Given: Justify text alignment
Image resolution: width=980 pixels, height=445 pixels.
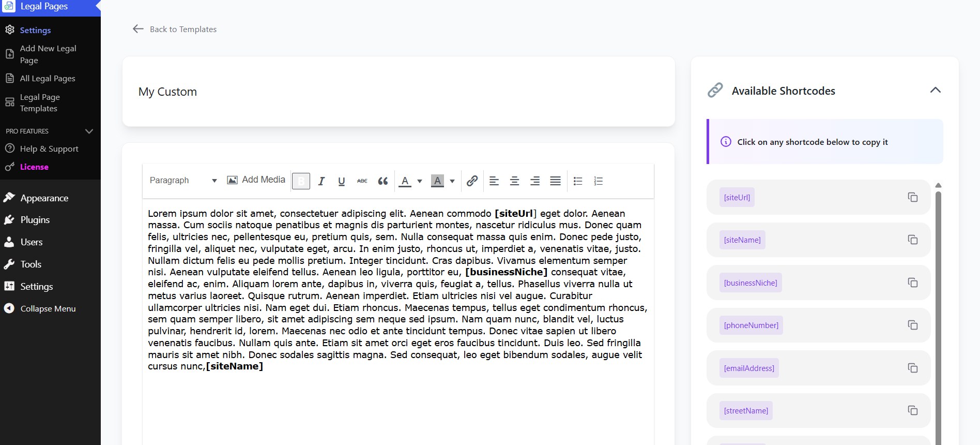Looking at the screenshot, I should point(555,181).
